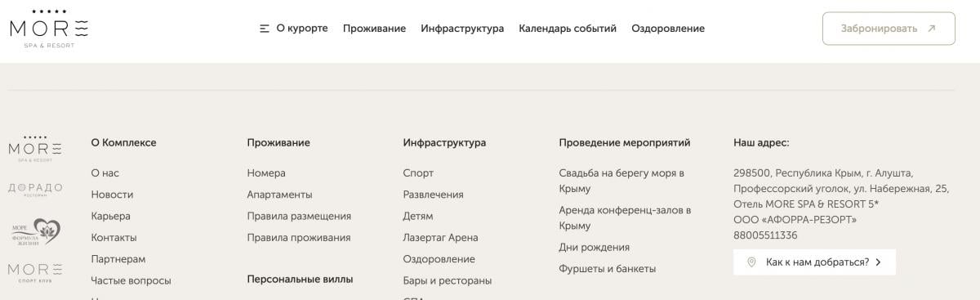980x300 pixels.
Task: Click the footer MORE Spa & Resort logo
Action: (x=34, y=150)
